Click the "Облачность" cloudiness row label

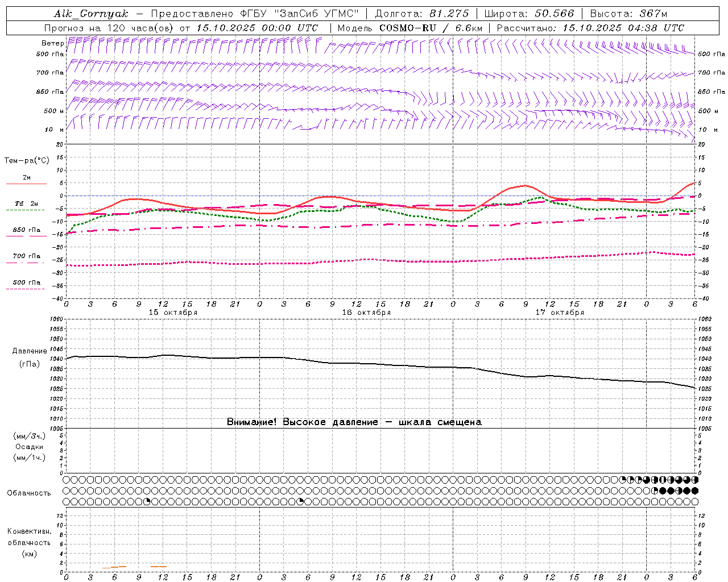coord(29,493)
